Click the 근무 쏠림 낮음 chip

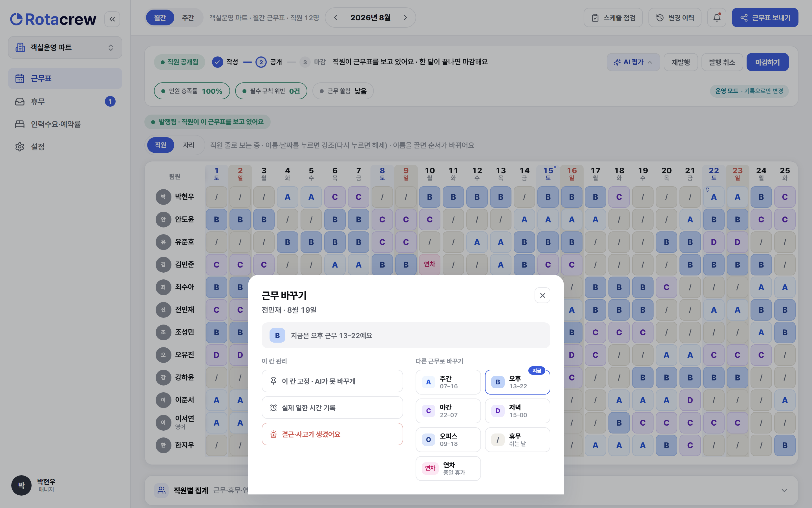tap(343, 91)
